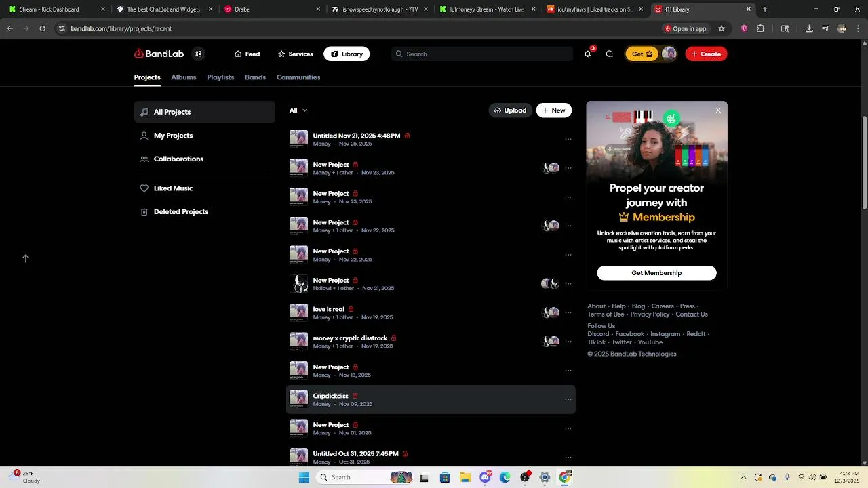Select the Projects tab
Screen dimensions: 868x488
[x=147, y=77]
